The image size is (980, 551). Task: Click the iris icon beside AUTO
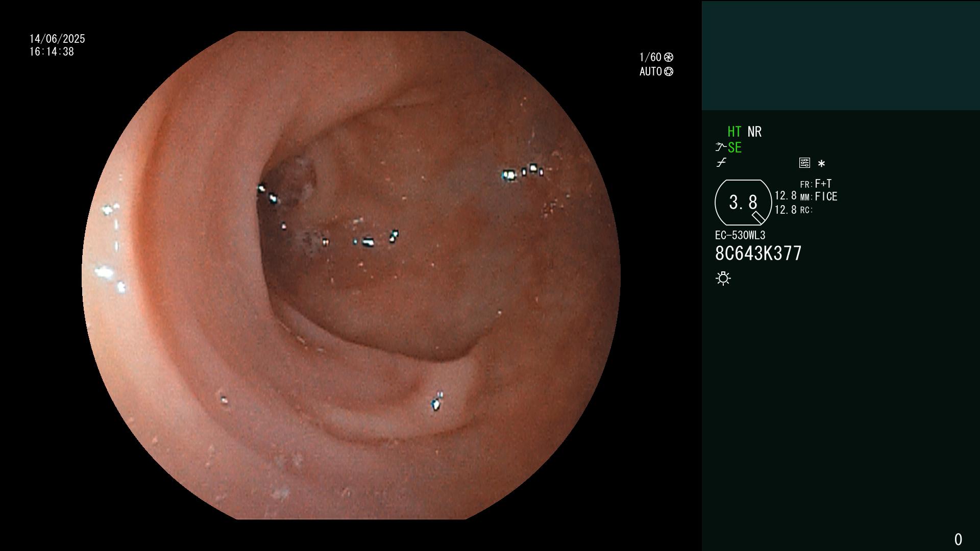[x=669, y=71]
